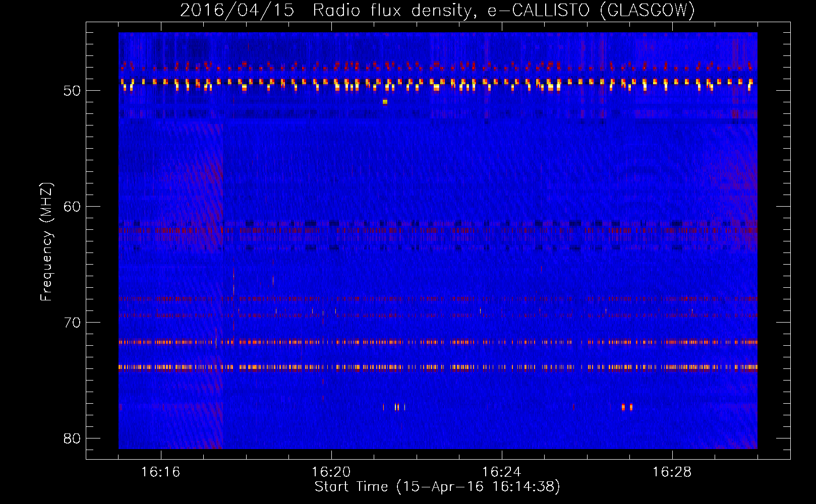
Task: Click the 70 frequency tick label
Action: (x=72, y=323)
